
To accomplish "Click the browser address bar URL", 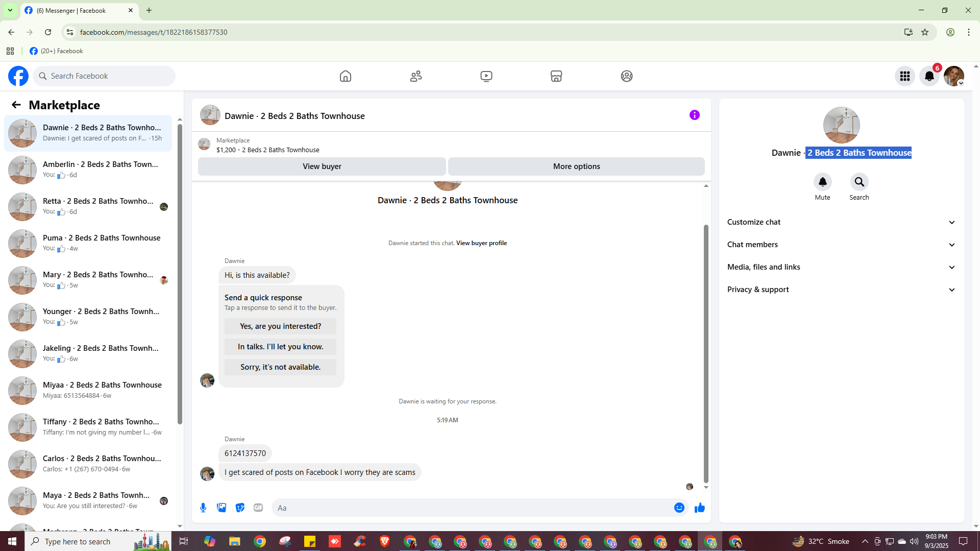I will coord(154,32).
